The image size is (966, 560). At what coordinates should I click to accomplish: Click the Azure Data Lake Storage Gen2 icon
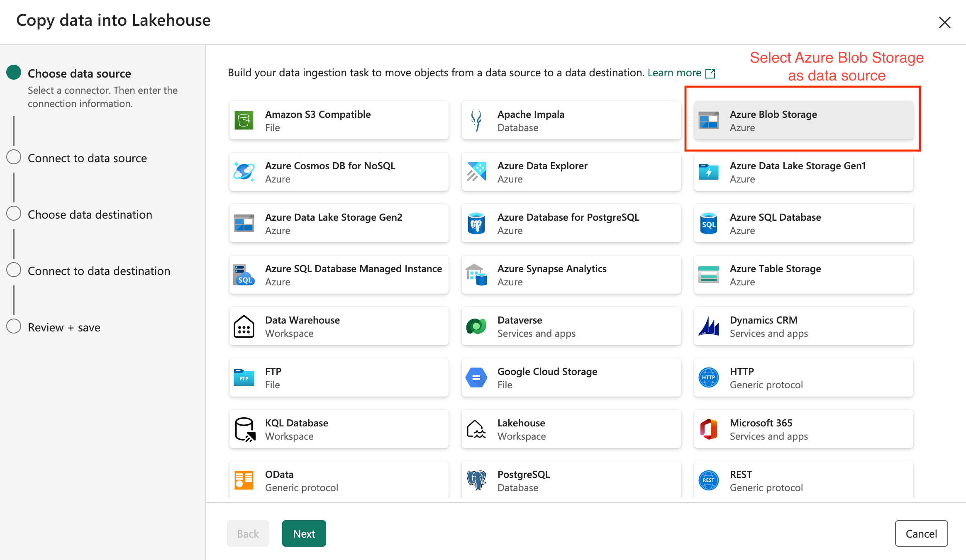244,223
